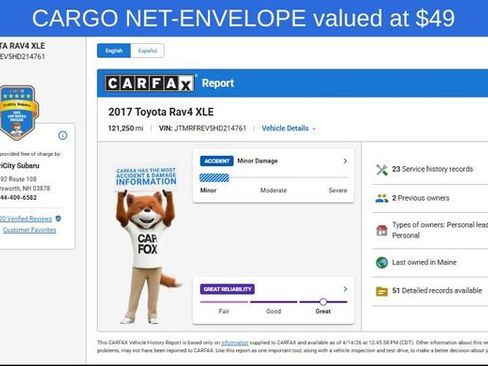Click the ACCIDENT badge
488x366 pixels.
click(217, 161)
